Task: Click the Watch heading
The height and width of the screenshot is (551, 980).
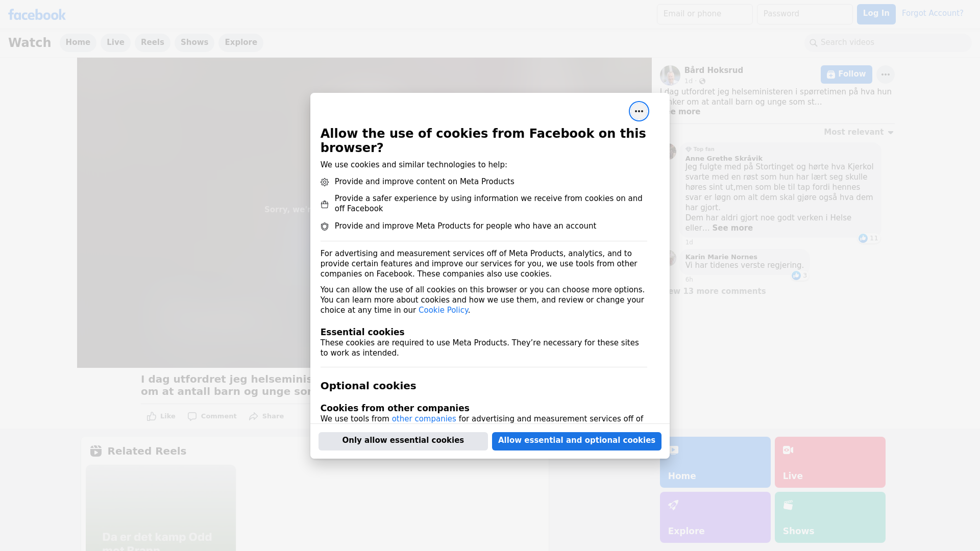Action: coord(30,43)
